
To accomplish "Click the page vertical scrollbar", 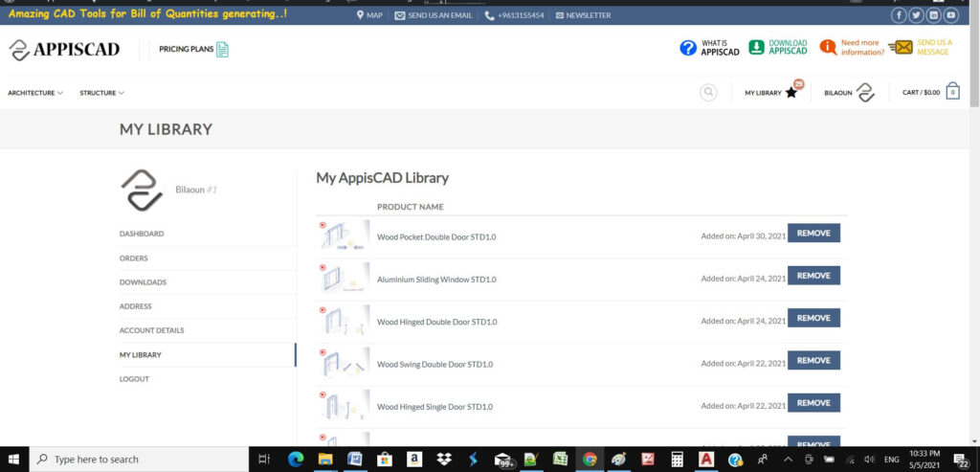I will click(974, 56).
